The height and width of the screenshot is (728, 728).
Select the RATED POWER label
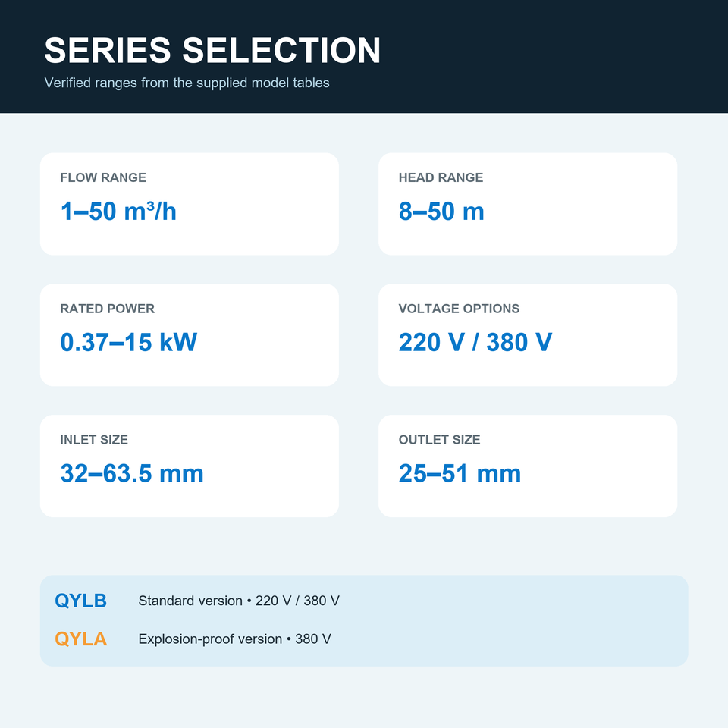point(107,309)
